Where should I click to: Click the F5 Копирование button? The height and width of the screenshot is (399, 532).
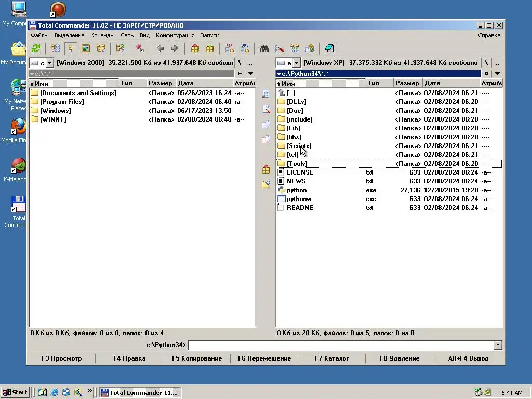point(197,358)
